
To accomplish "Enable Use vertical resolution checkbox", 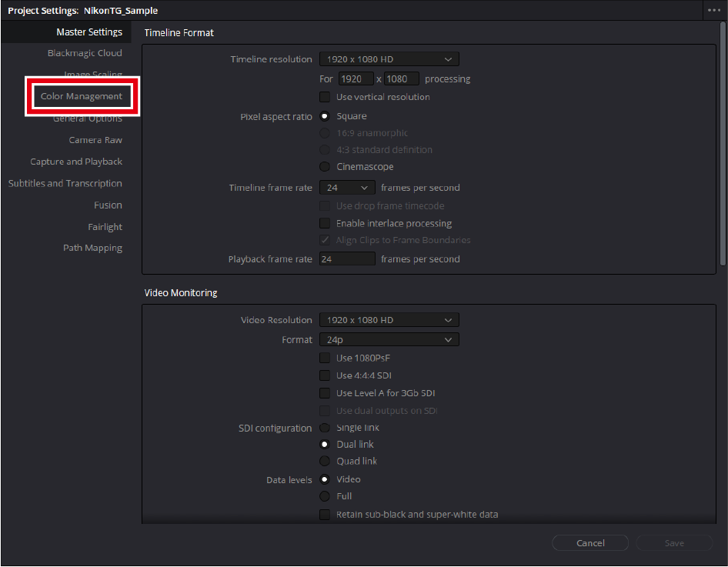I will click(x=325, y=98).
